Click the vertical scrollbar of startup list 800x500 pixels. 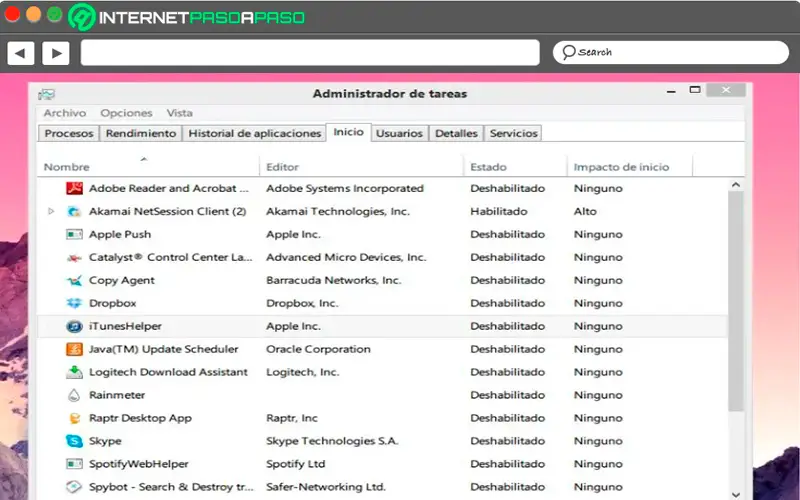point(736,300)
